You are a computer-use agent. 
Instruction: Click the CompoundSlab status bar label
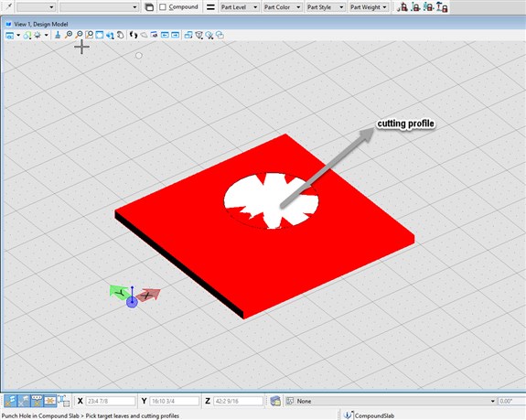click(374, 415)
